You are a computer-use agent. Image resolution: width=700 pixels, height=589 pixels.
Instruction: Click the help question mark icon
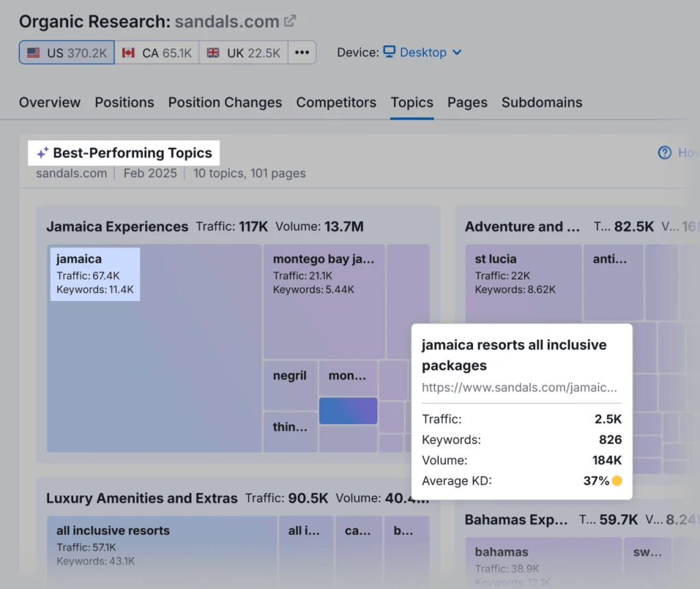(x=664, y=153)
